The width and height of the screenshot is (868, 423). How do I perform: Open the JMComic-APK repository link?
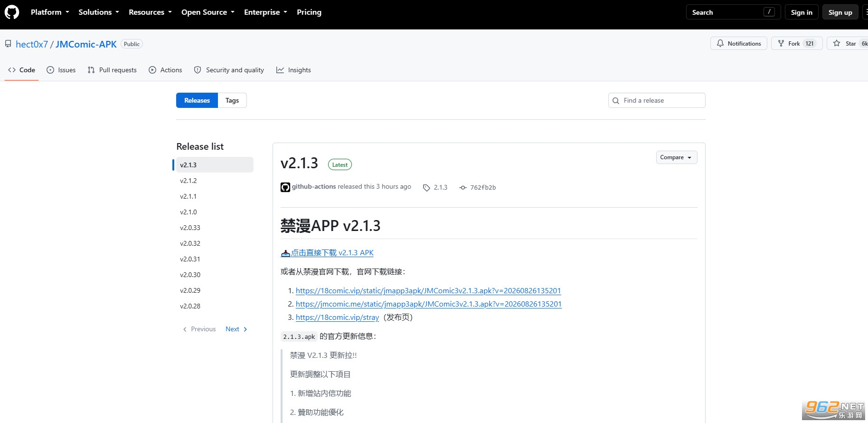[86, 44]
